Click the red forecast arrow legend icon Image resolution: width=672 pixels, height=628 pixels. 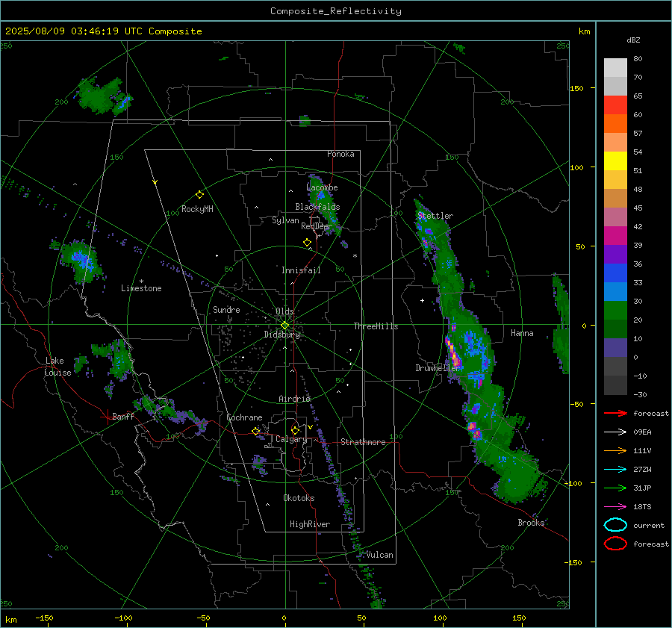pos(615,413)
